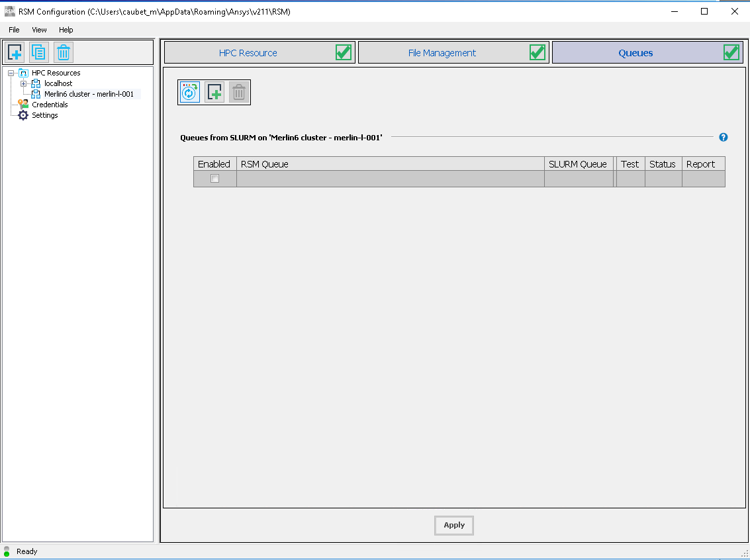Expand the localhost tree node
This screenshot has width=750, height=560.
tap(24, 83)
